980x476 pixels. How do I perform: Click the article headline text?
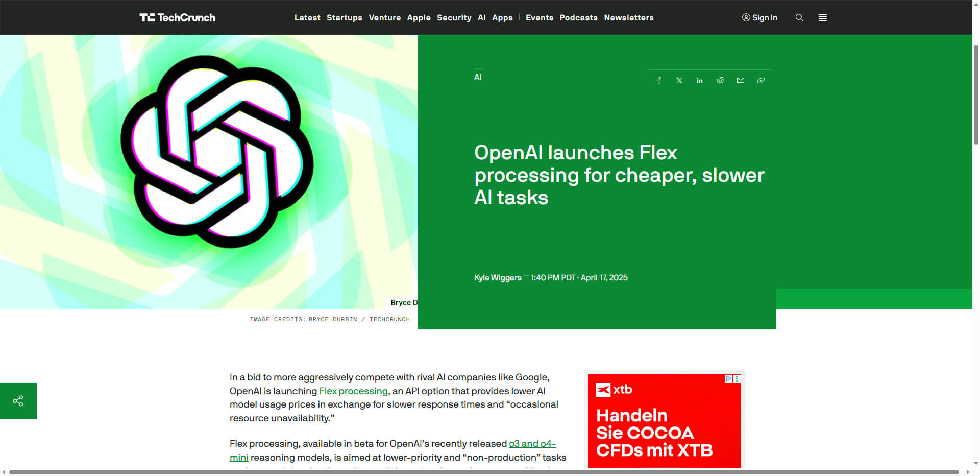pyautogui.click(x=619, y=175)
